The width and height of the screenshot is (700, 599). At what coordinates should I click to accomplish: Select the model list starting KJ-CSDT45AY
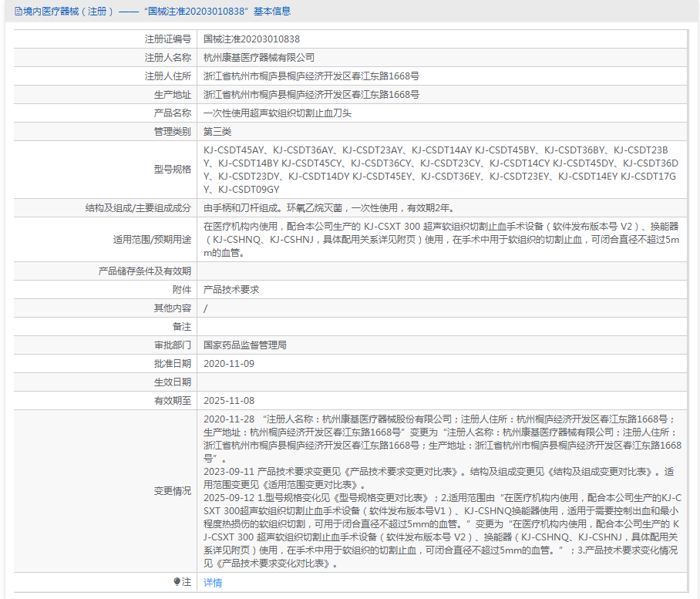click(441, 170)
